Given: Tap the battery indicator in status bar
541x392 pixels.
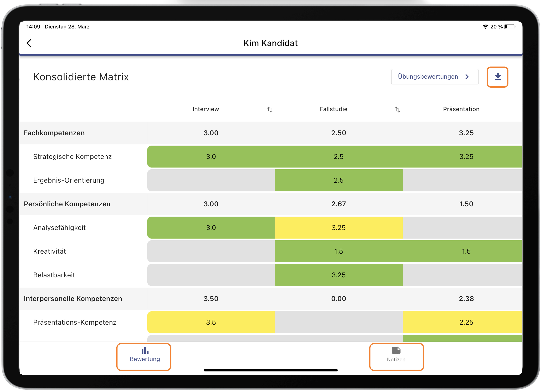Looking at the screenshot, I should pyautogui.click(x=510, y=27).
